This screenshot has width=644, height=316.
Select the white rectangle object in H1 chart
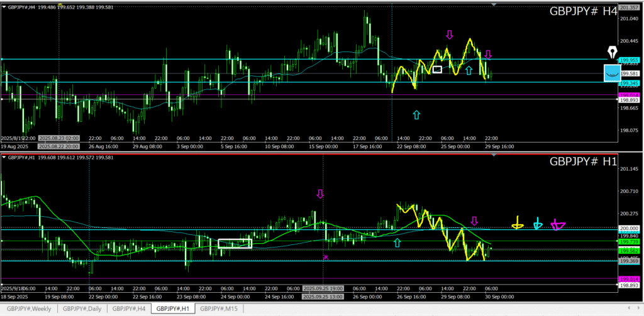235,243
